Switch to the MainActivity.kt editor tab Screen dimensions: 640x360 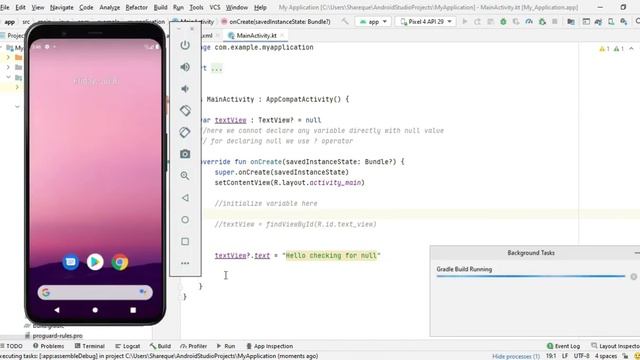point(256,36)
